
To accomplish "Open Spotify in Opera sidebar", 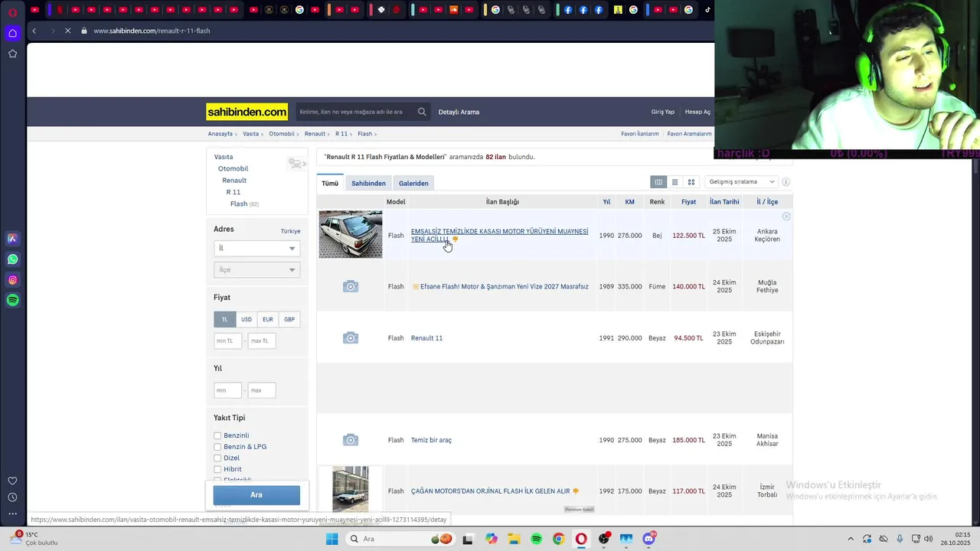I will pos(12,301).
